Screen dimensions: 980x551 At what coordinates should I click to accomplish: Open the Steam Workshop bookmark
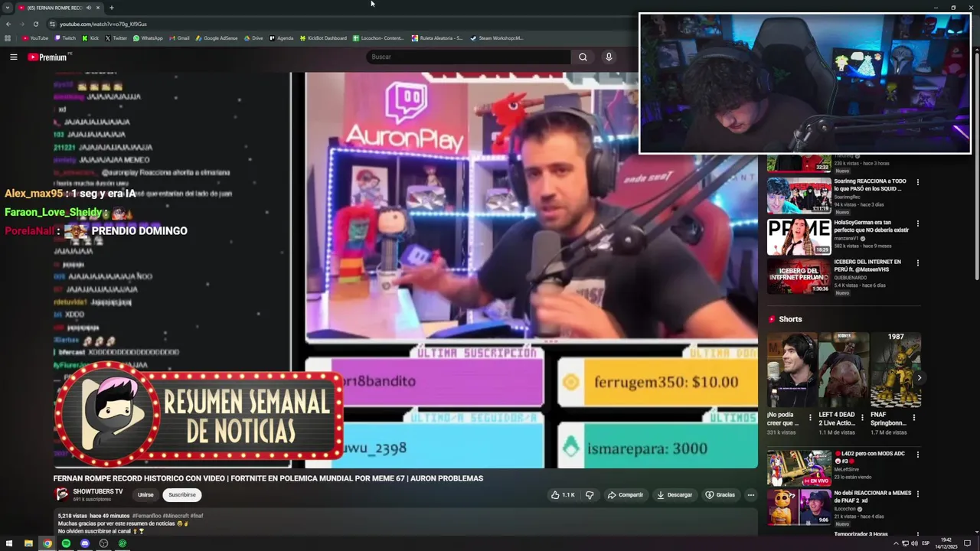point(497,38)
